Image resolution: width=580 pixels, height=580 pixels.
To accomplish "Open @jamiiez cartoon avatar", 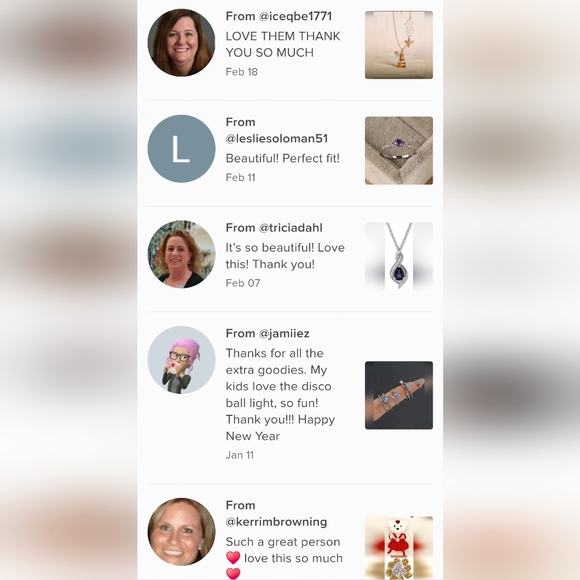I will coord(181,360).
